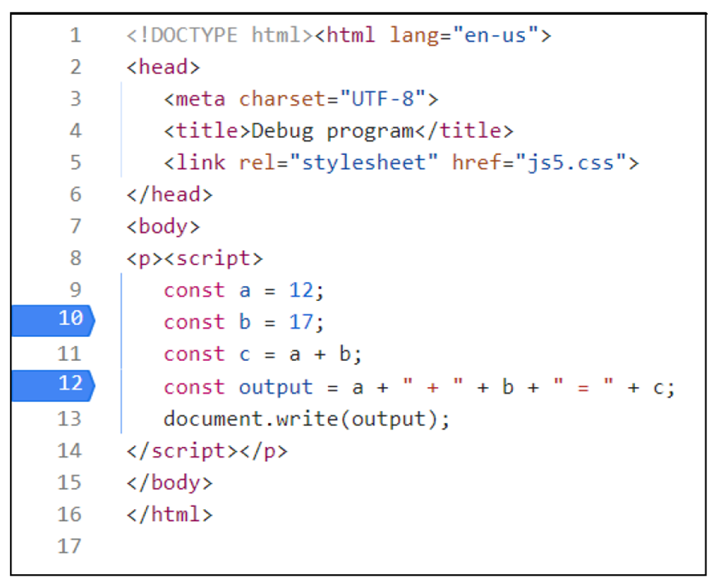Click the opening script tag on line 8
The height and width of the screenshot is (588, 721).
213,258
